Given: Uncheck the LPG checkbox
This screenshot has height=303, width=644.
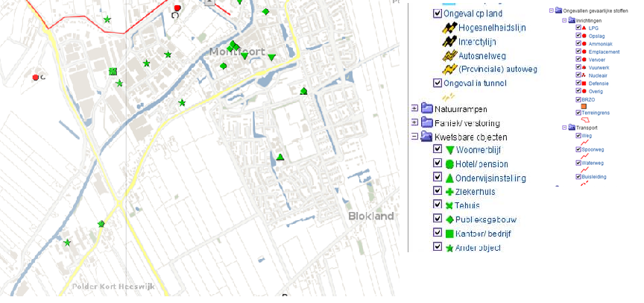Looking at the screenshot, I should [x=578, y=28].
